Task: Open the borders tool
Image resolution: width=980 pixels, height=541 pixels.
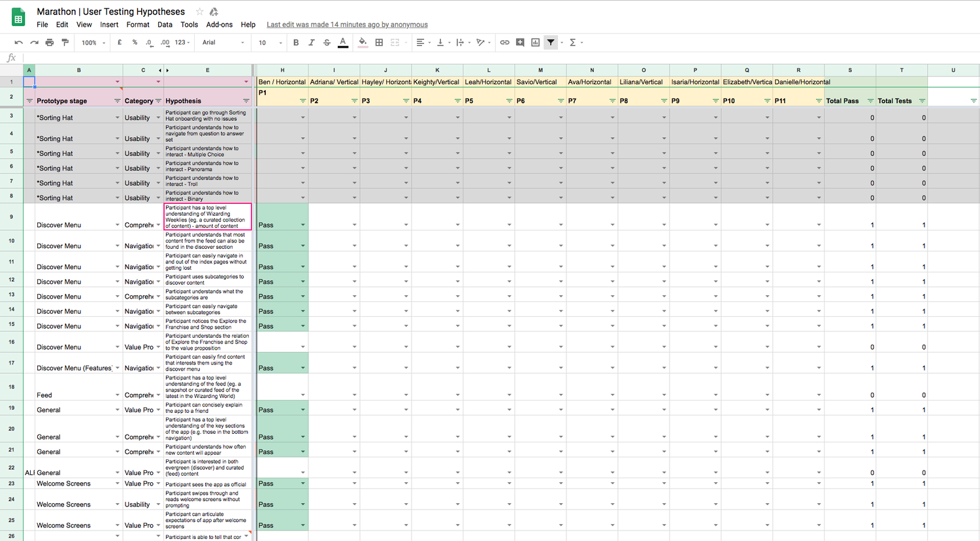Action: pyautogui.click(x=379, y=42)
